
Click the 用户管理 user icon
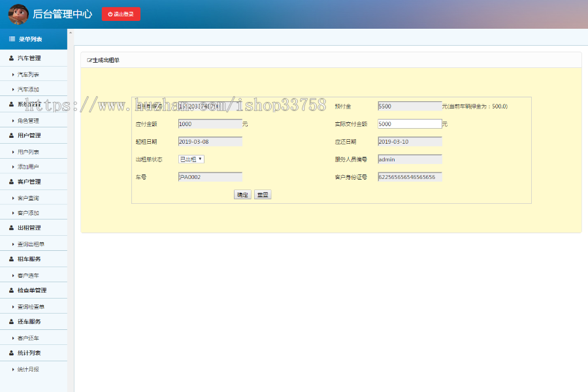tap(10, 135)
